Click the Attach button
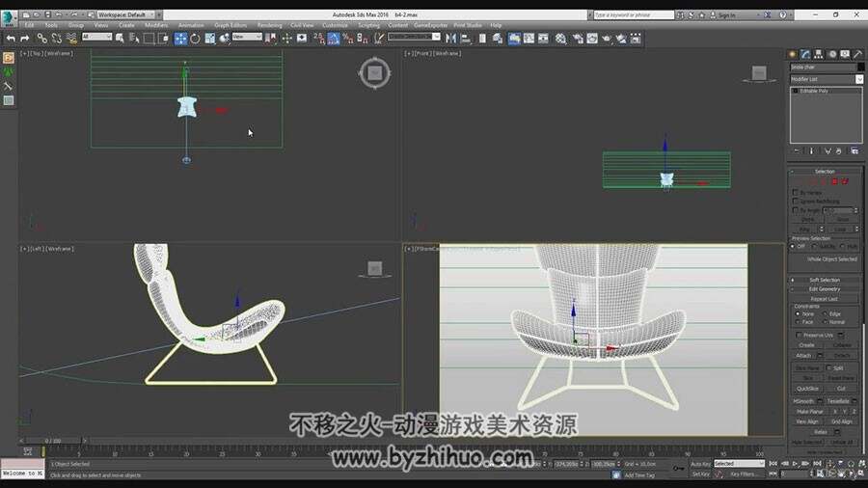 click(803, 355)
